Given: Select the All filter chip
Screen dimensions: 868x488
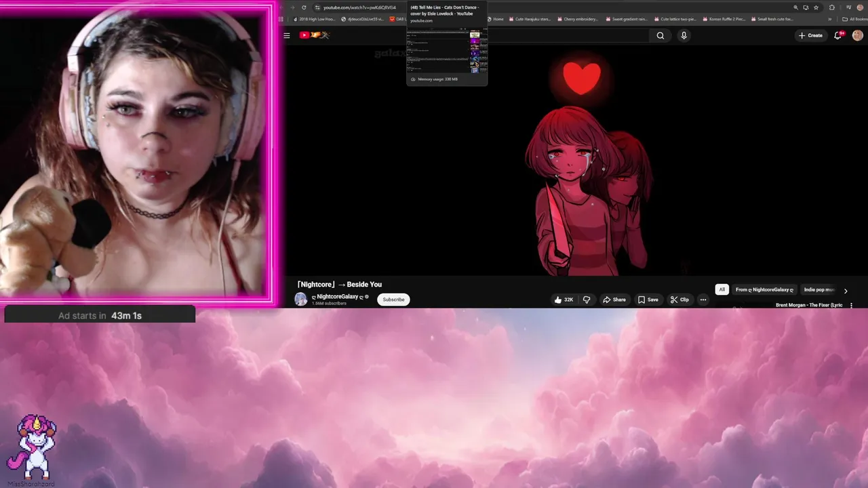Looking at the screenshot, I should tap(722, 289).
